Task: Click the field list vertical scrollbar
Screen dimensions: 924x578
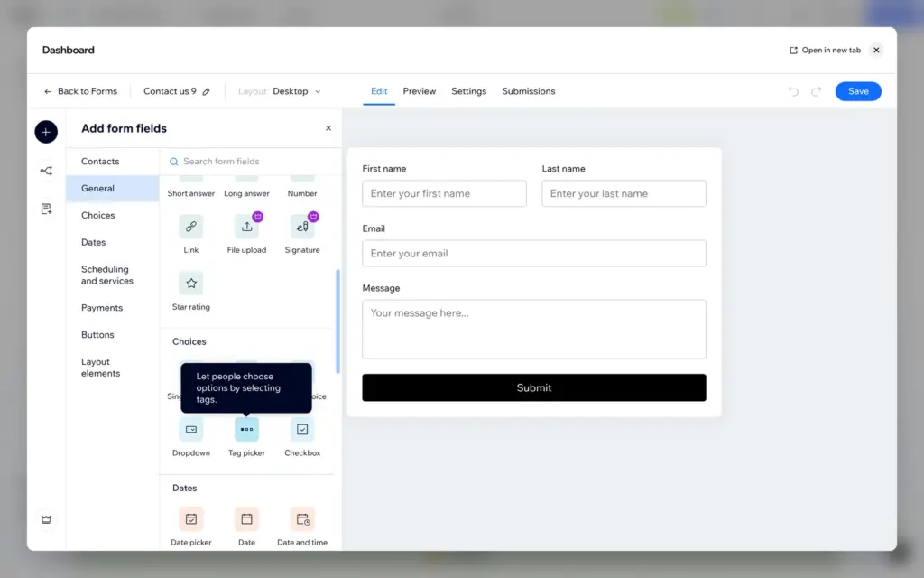Action: (x=337, y=322)
